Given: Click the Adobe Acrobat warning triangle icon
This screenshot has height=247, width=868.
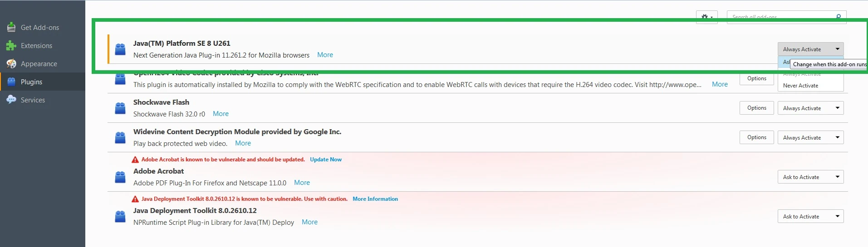Looking at the screenshot, I should (x=135, y=160).
